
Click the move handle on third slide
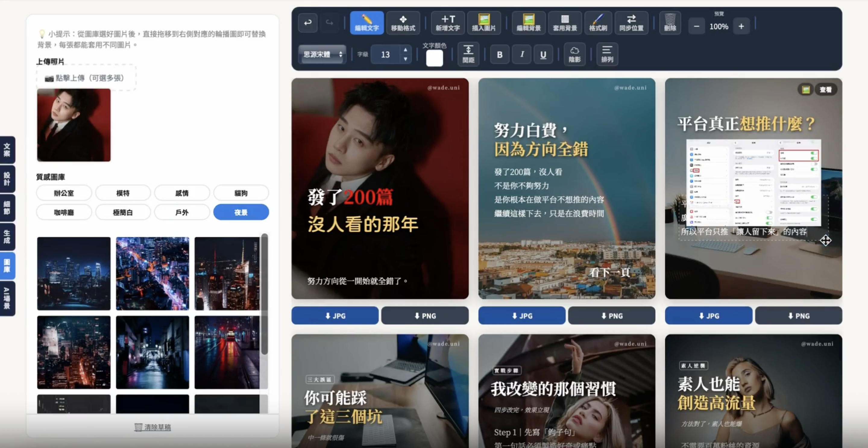(826, 240)
